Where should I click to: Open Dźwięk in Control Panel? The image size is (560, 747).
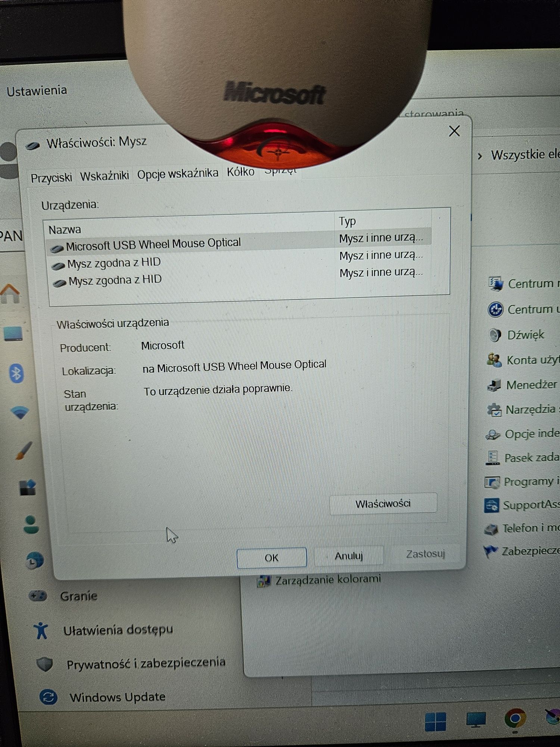click(526, 335)
